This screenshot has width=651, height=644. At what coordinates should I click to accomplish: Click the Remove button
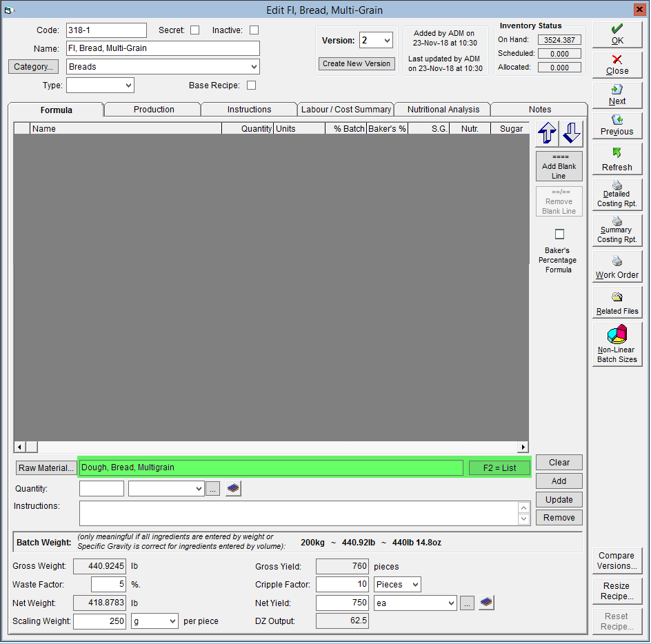tap(559, 517)
